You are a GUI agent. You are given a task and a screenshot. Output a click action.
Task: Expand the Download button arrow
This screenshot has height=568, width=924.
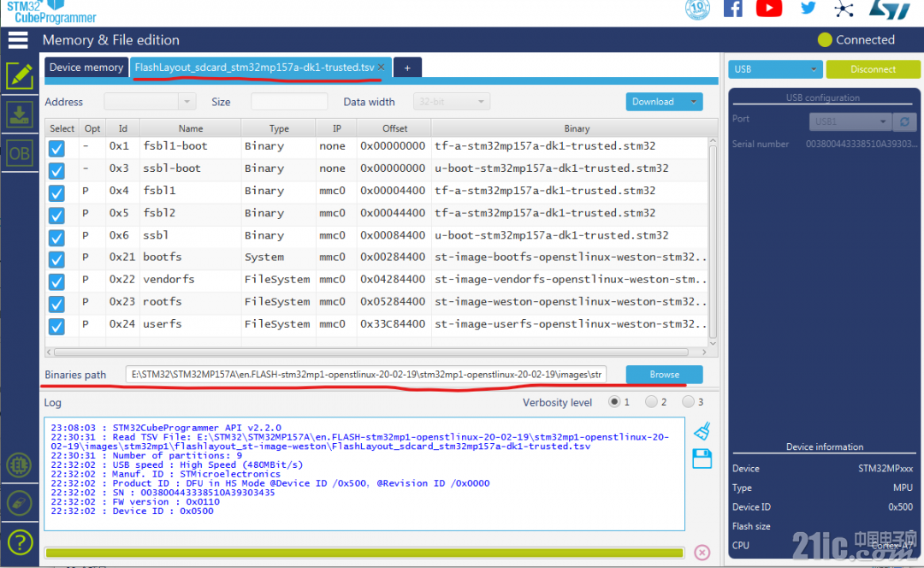(x=694, y=102)
